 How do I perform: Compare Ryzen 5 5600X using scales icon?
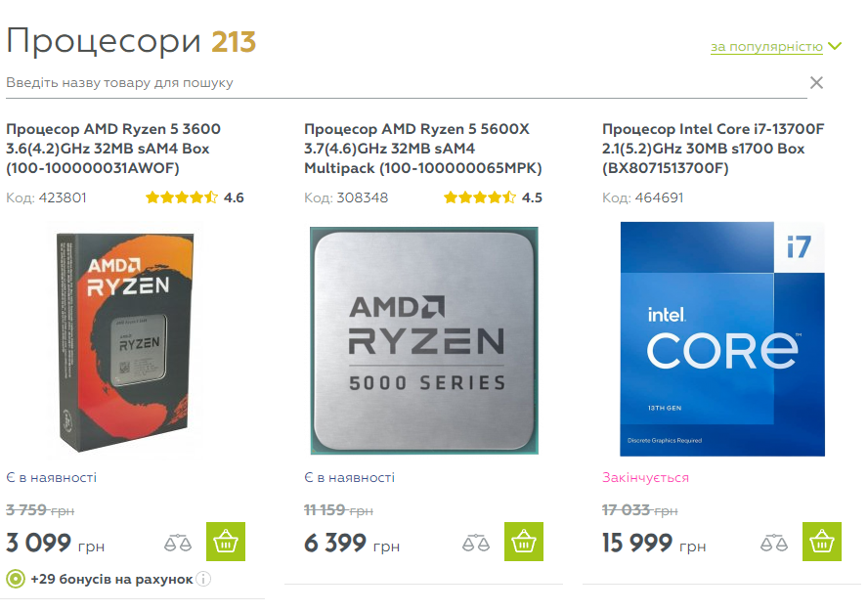476,544
